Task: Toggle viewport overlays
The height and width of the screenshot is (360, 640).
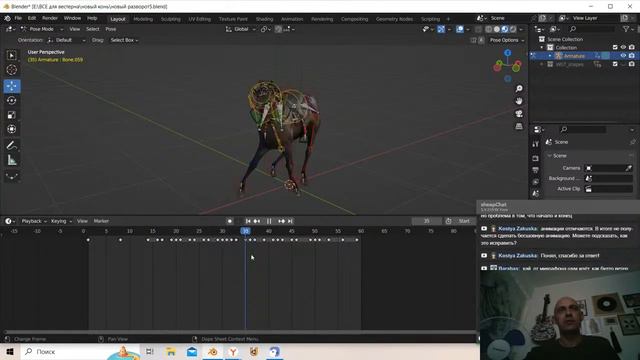Action: pyautogui.click(x=460, y=29)
